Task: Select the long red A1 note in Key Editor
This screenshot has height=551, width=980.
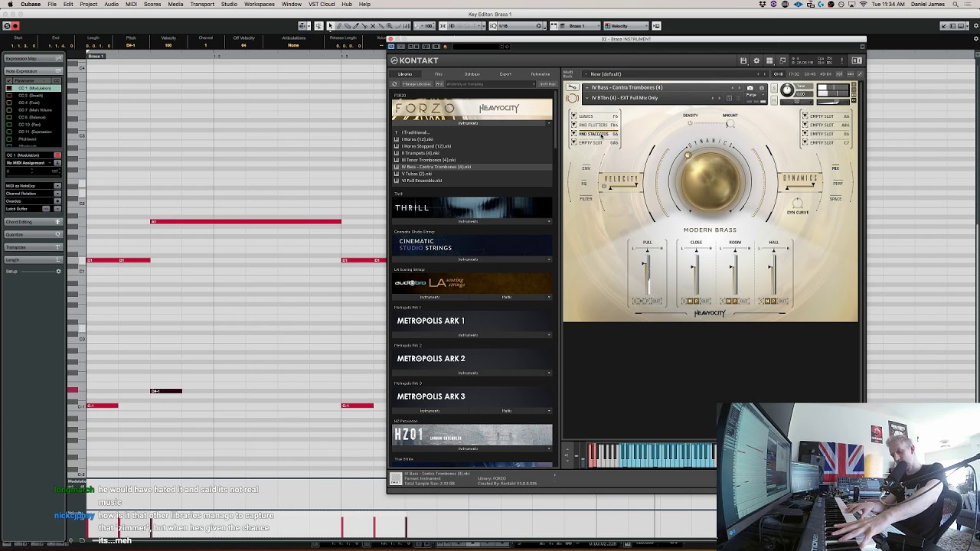Action: click(x=246, y=222)
